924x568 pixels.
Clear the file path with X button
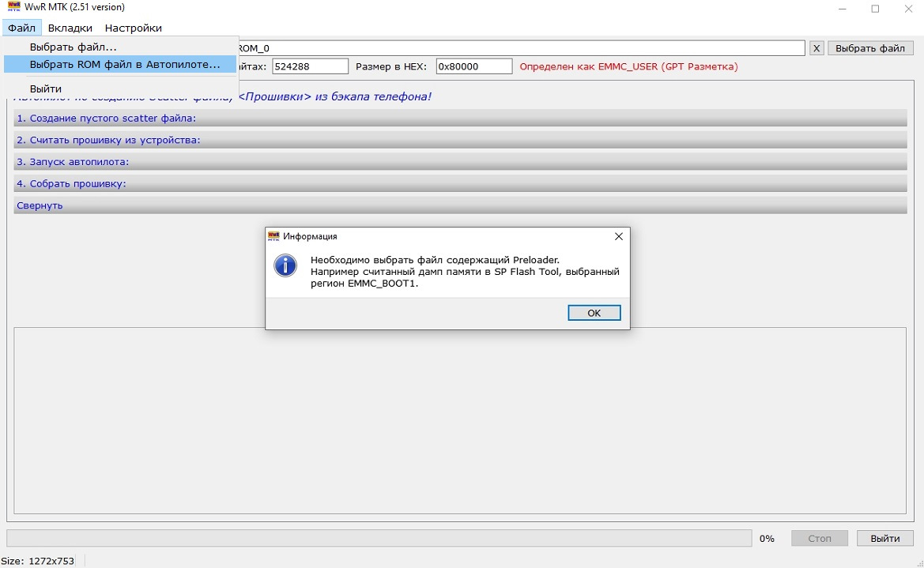[x=817, y=48]
